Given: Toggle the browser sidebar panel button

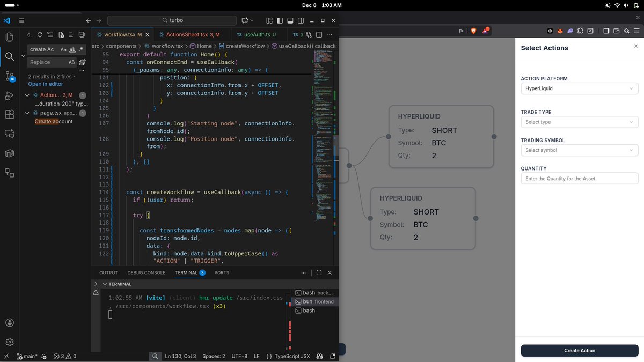Looking at the screenshot, I should coord(606,31).
